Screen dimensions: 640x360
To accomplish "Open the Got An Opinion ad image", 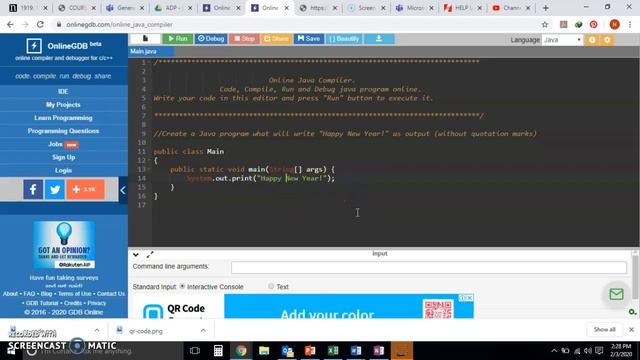I will (x=64, y=244).
